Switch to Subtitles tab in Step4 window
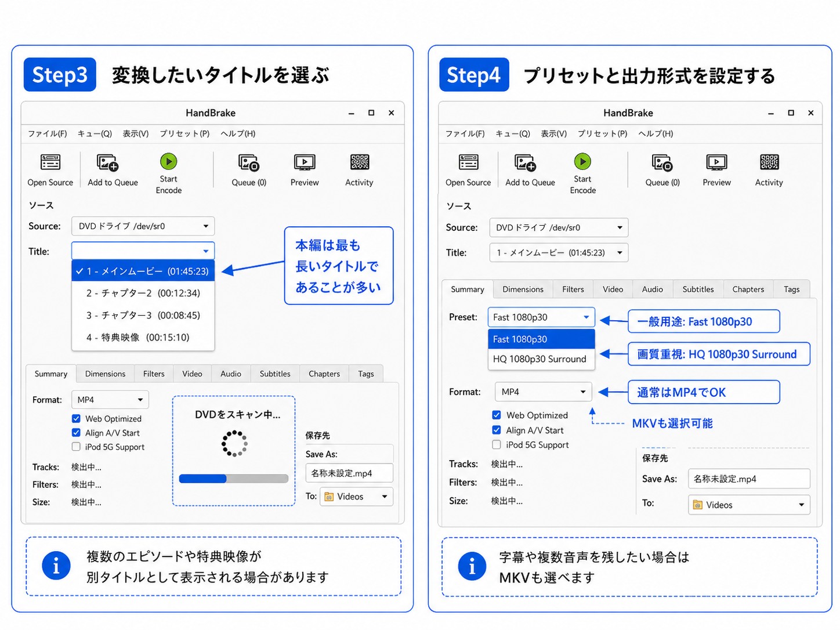The height and width of the screenshot is (630, 840). pos(698,289)
